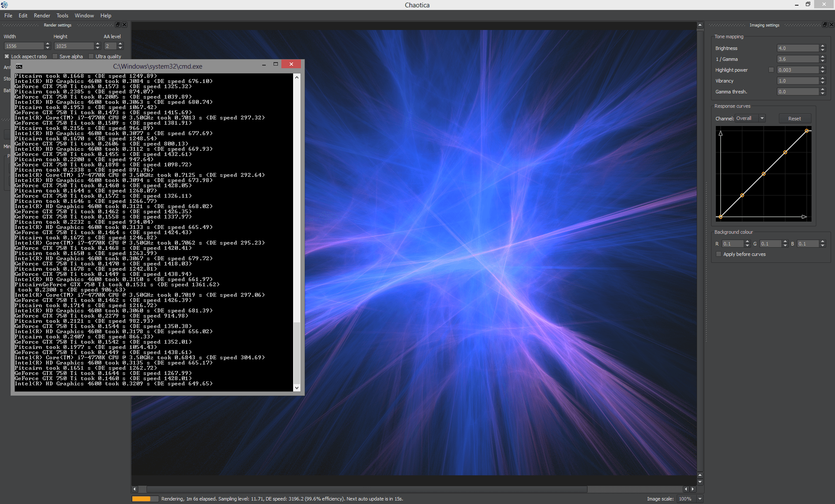Viewport: 835px width, 504px height.
Task: Click the Chaotica app icon in title bar
Action: [4, 5]
